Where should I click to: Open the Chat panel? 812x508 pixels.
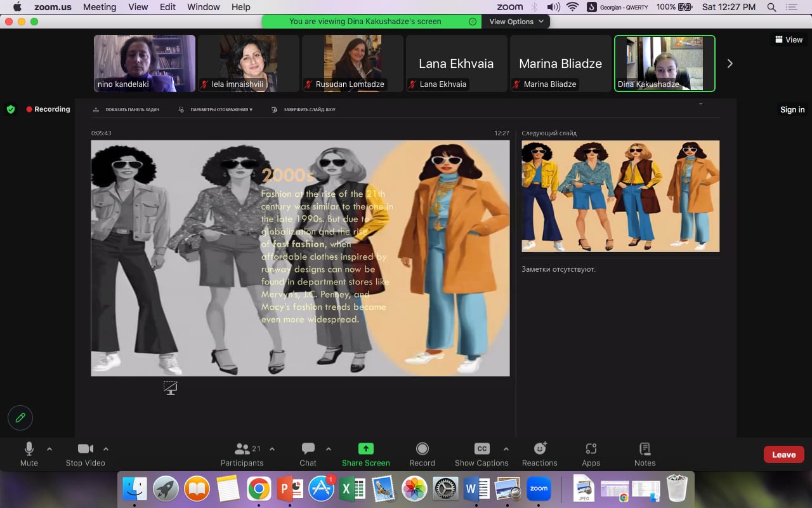[308, 449]
